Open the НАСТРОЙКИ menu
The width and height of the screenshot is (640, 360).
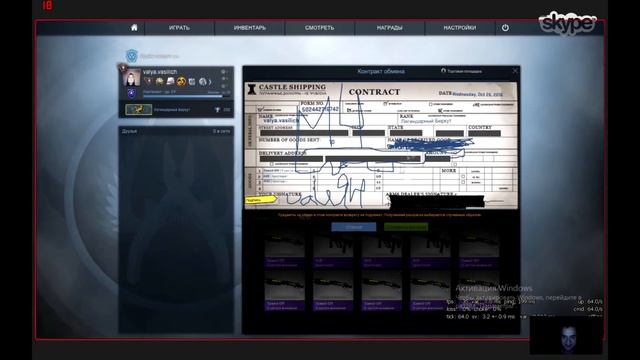pos(460,28)
